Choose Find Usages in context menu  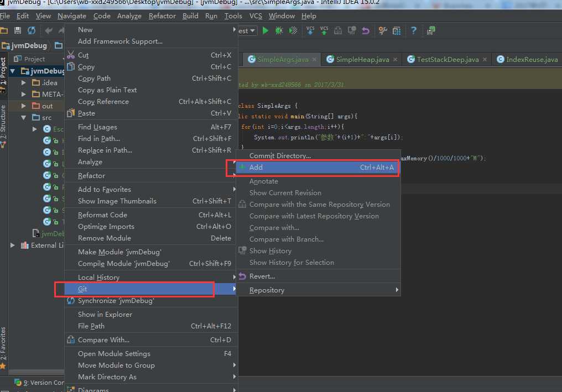coord(151,127)
